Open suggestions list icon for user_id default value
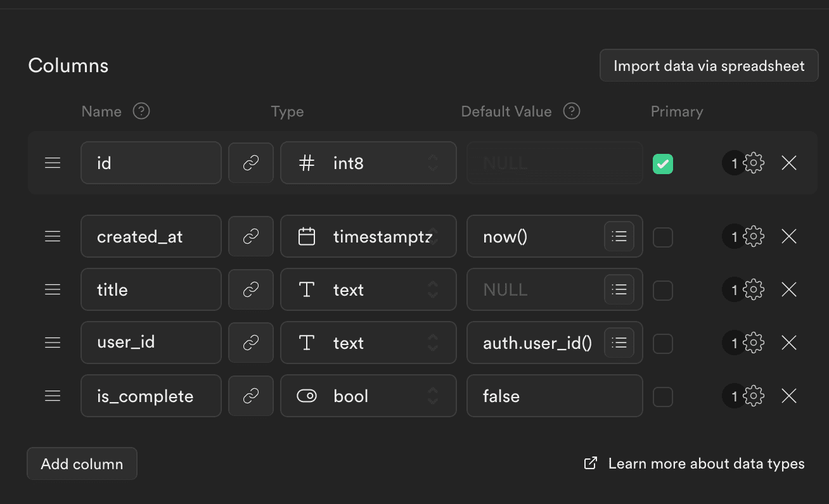The image size is (829, 504). 619,343
